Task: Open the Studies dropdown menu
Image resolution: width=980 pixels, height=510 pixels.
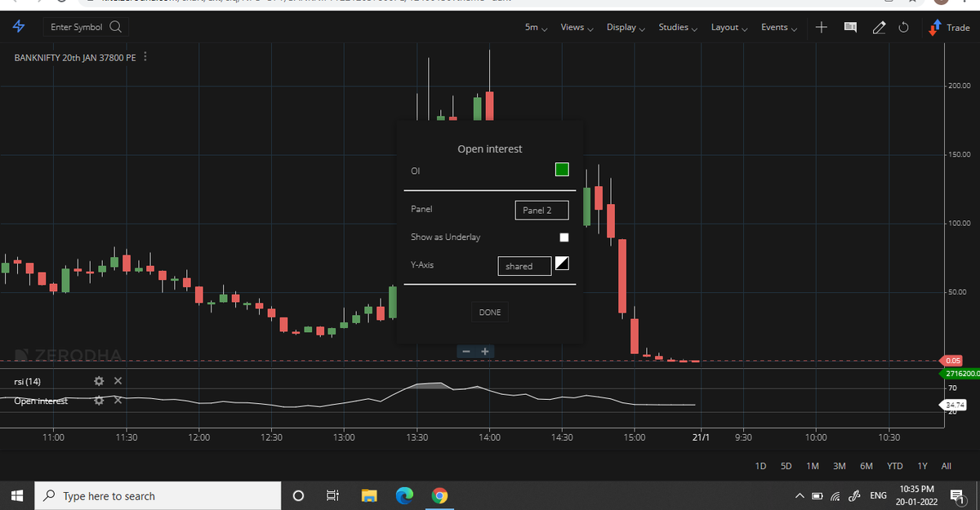Action: [678, 27]
